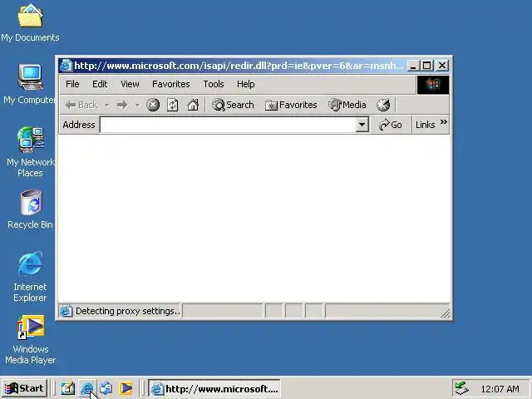Image resolution: width=532 pixels, height=399 pixels.
Task: Select the Windows Media Player desktop shortcut
Action: click(31, 340)
